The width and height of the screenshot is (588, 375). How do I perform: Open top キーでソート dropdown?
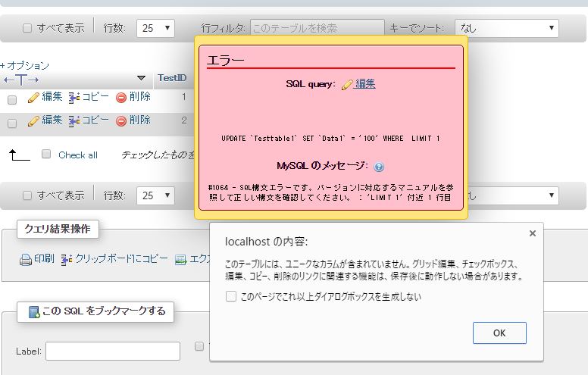click(x=507, y=28)
